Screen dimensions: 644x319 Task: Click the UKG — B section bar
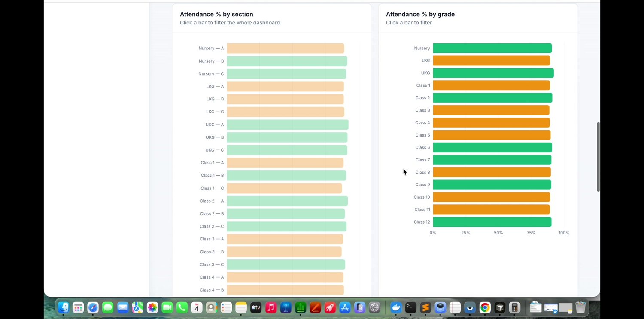click(x=287, y=137)
